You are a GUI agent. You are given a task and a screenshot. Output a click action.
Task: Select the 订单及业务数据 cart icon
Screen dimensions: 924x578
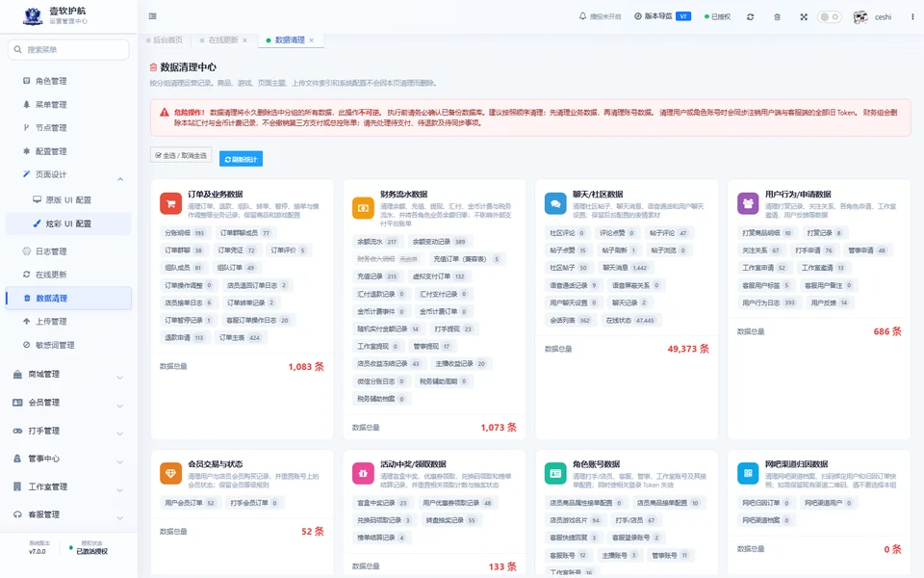point(171,203)
